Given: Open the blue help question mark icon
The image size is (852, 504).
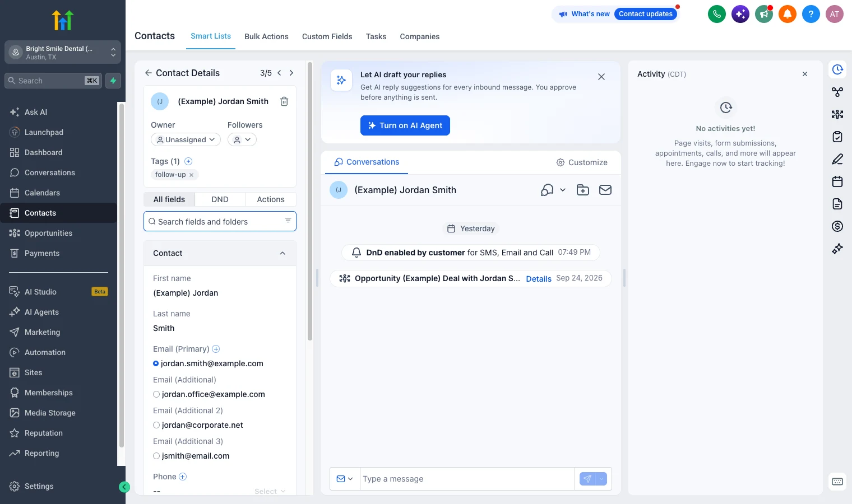Looking at the screenshot, I should [811, 14].
